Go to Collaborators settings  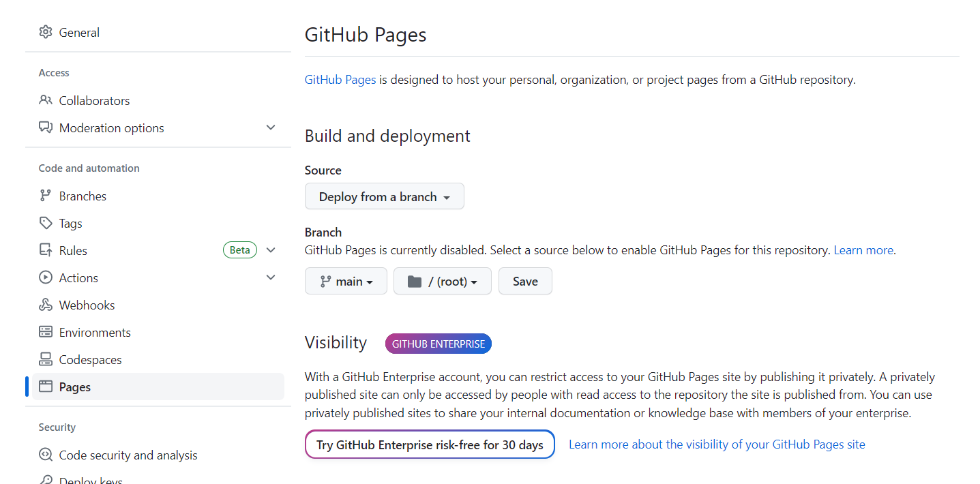pyautogui.click(x=94, y=100)
